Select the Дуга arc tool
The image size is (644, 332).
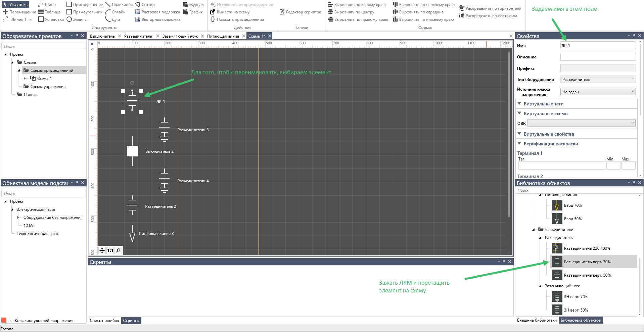point(112,19)
